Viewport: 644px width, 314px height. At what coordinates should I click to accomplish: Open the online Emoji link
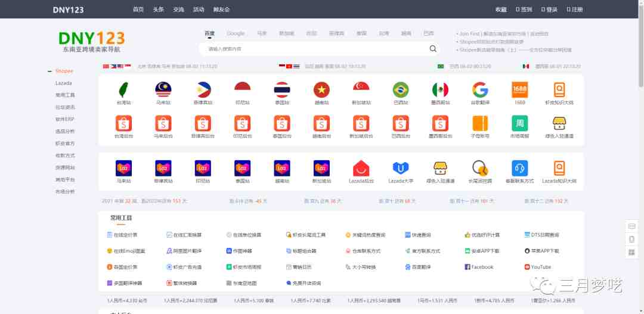pyautogui.click(x=126, y=251)
